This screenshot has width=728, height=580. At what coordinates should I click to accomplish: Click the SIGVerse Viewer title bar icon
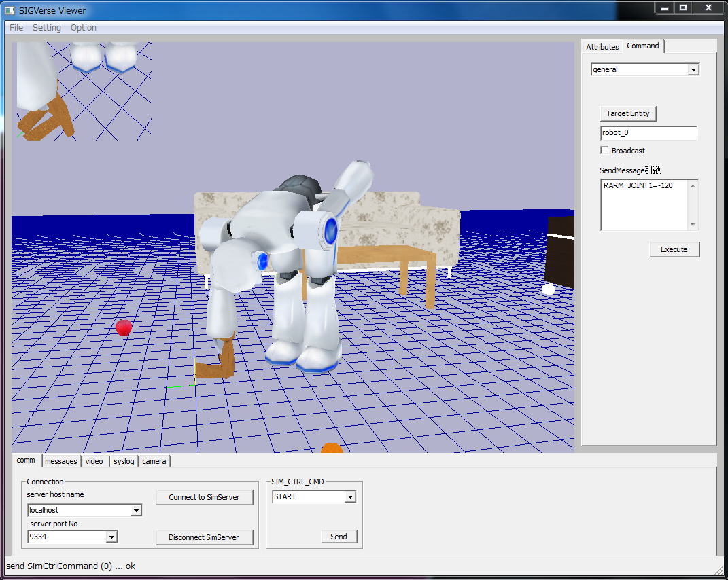click(x=10, y=11)
